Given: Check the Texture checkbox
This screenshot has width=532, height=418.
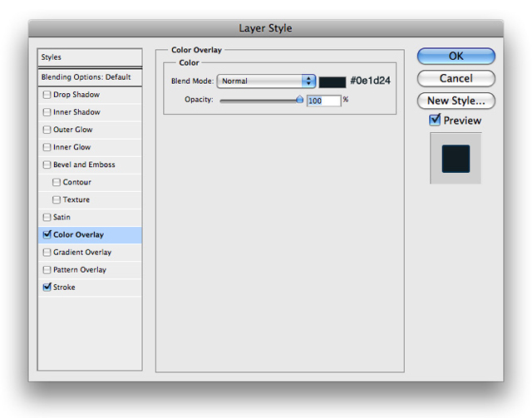Looking at the screenshot, I should point(57,199).
